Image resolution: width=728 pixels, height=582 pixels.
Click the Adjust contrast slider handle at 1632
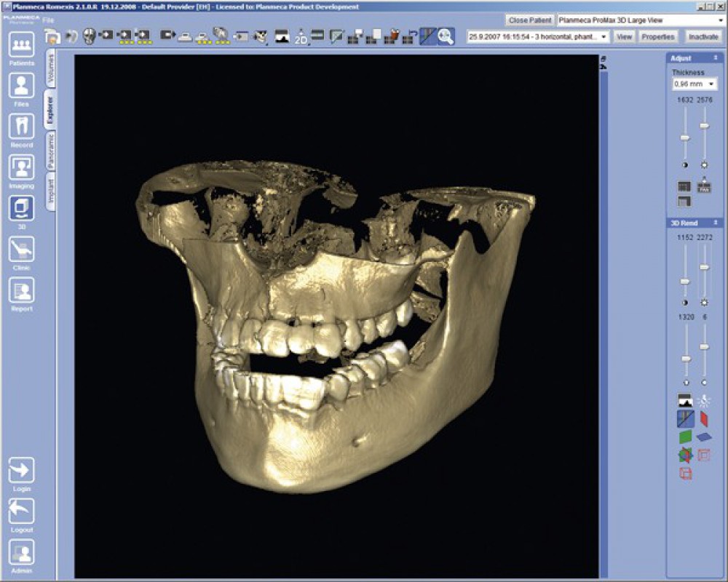coord(684,137)
